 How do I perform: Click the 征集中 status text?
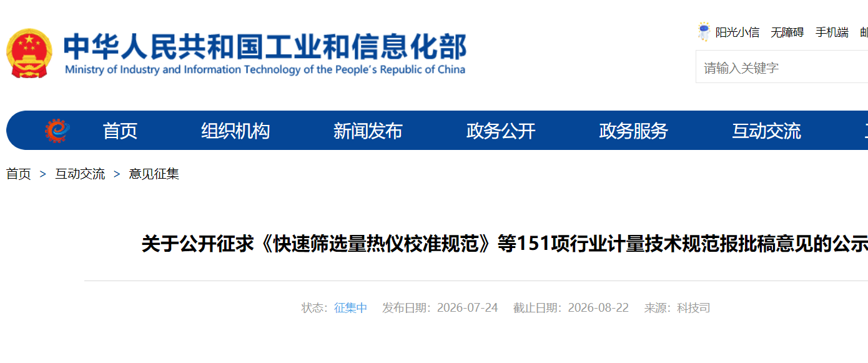350,308
